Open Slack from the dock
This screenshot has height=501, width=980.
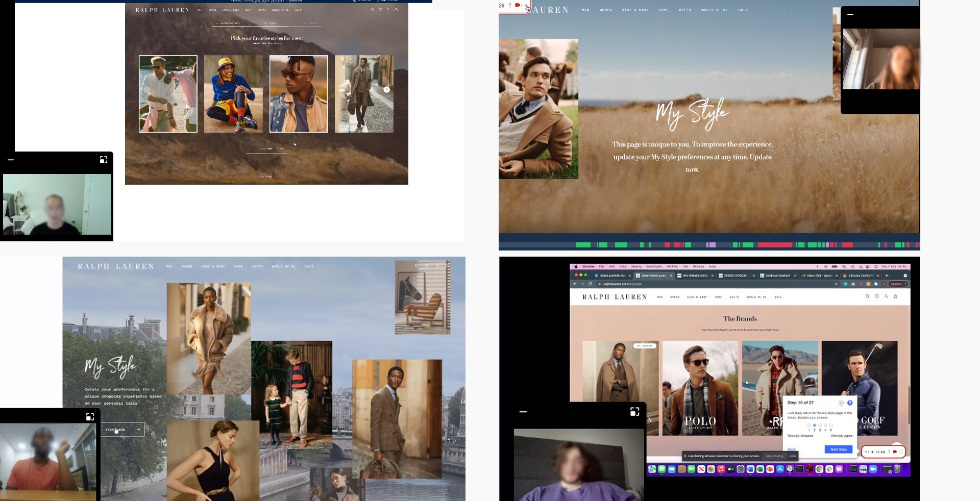coord(829,469)
